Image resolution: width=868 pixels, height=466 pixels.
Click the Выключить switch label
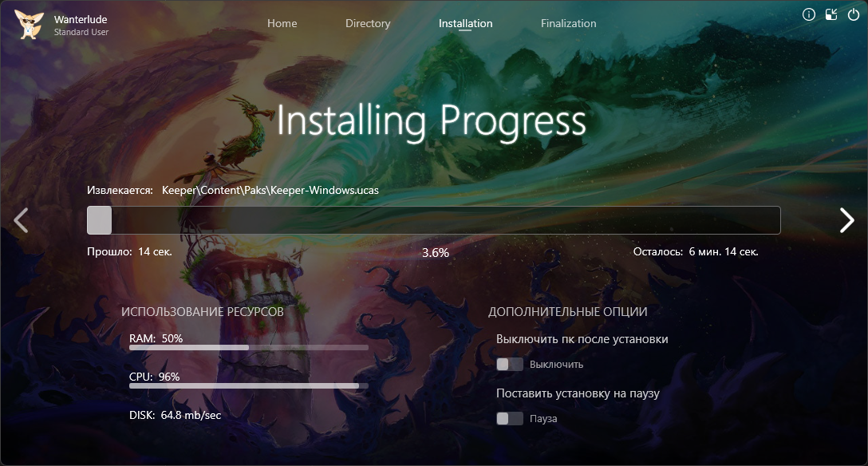click(x=556, y=365)
